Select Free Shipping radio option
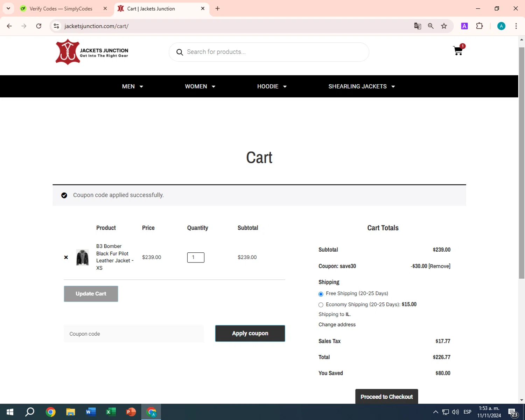This screenshot has width=525, height=420. tap(321, 294)
